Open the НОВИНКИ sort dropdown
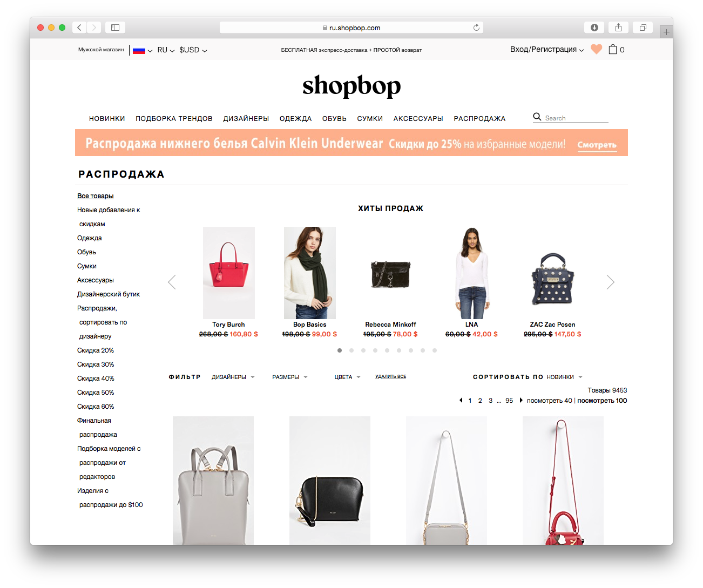Viewport: 703px width, 588px height. (565, 377)
